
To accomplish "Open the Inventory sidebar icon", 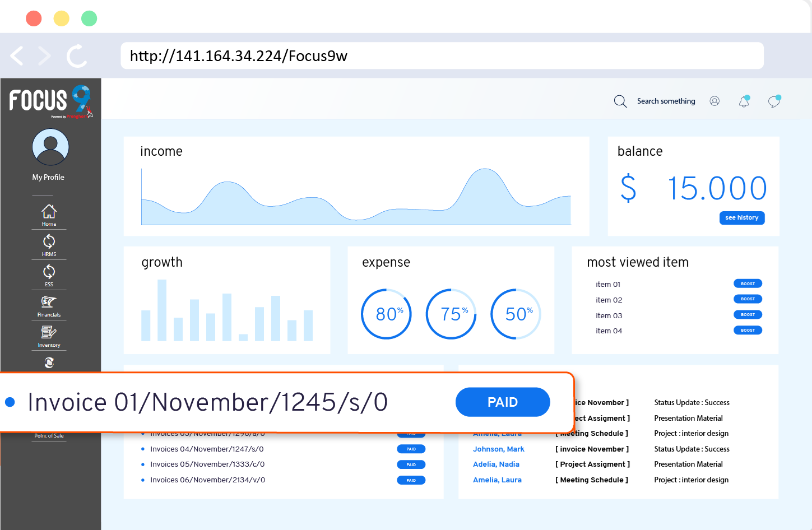I will pos(49,333).
